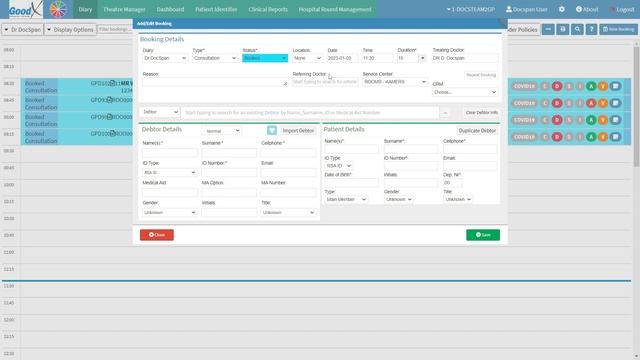Open the patient Type Main Member dropdown

346,199
